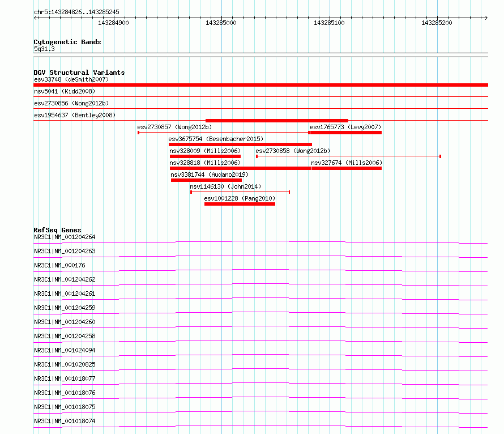This screenshot has height=434, width=504.
Task: Click the 5q31.3 cytogenetic band label
Action: pos(44,49)
